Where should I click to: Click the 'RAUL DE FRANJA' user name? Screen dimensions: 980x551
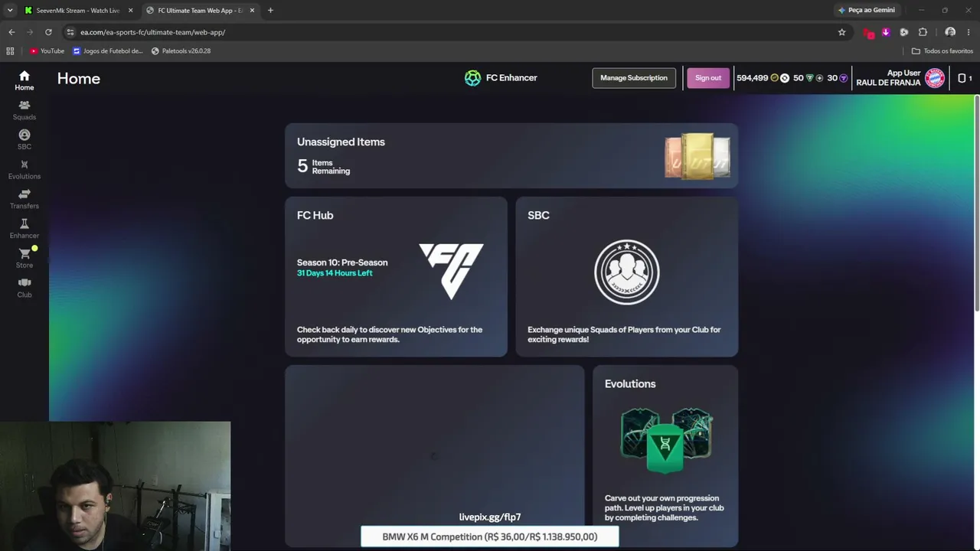click(888, 83)
